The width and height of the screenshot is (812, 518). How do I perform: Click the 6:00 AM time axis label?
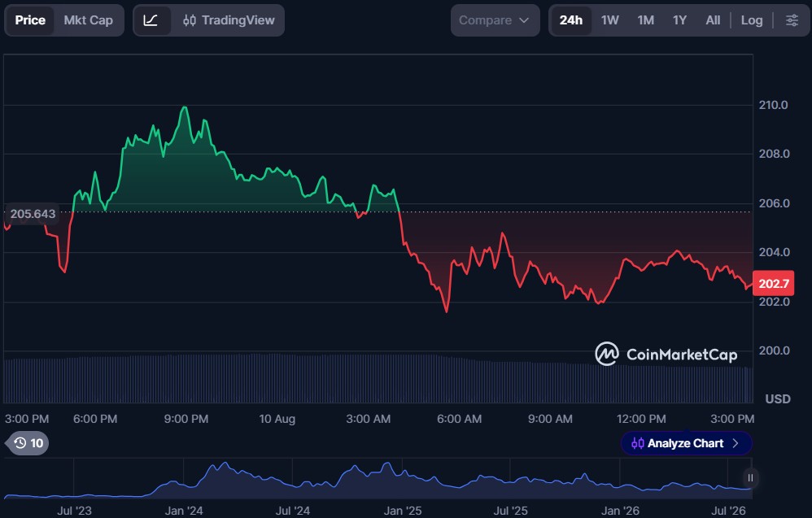click(x=459, y=419)
